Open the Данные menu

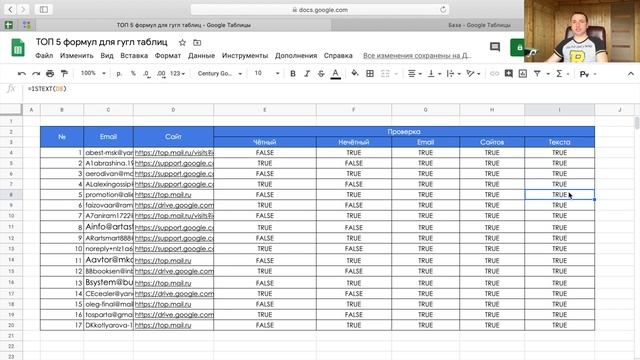pos(201,56)
